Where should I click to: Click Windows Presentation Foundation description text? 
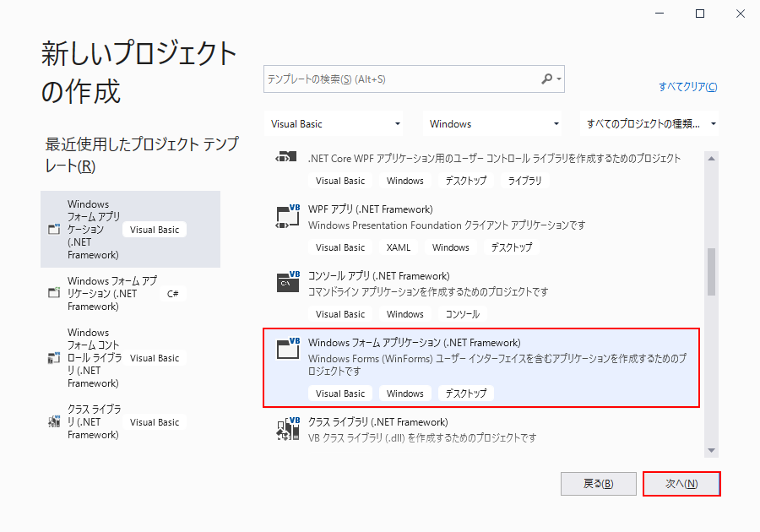point(447,225)
